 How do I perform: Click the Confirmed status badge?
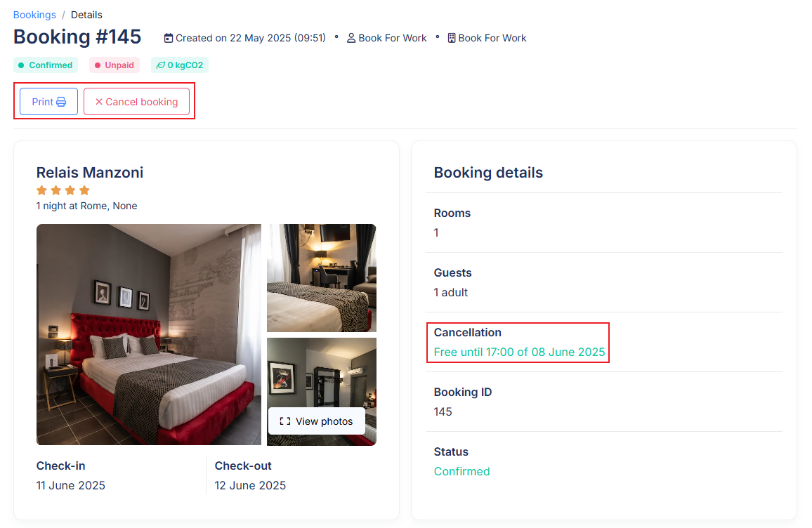tap(46, 65)
